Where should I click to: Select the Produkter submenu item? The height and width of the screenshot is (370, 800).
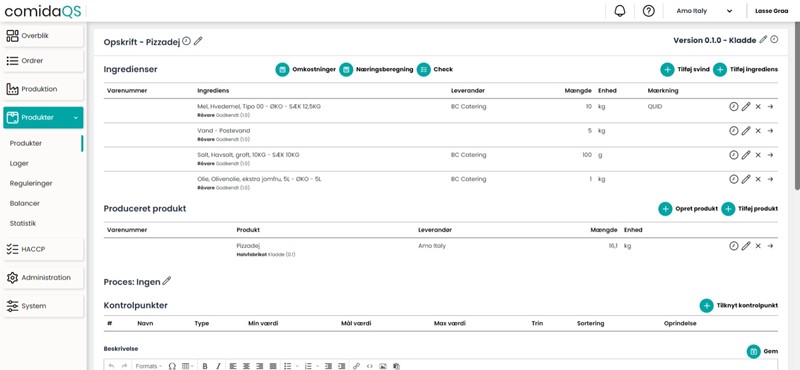(26, 143)
